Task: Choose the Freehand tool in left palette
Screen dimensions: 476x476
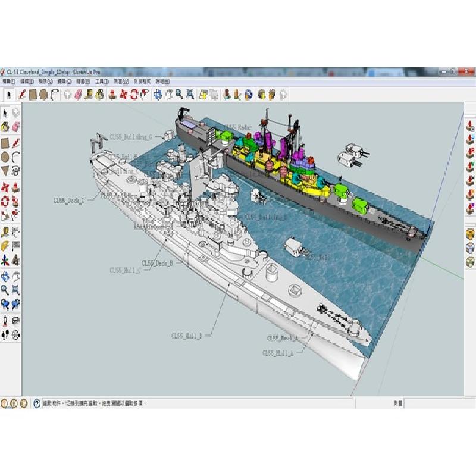Action: pyautogui.click(x=15, y=171)
